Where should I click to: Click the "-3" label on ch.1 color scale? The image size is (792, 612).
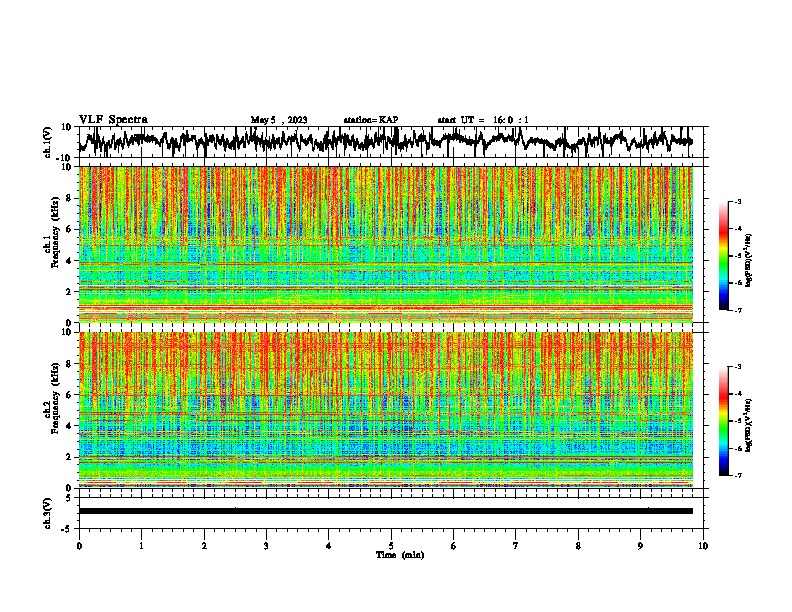[x=737, y=202]
